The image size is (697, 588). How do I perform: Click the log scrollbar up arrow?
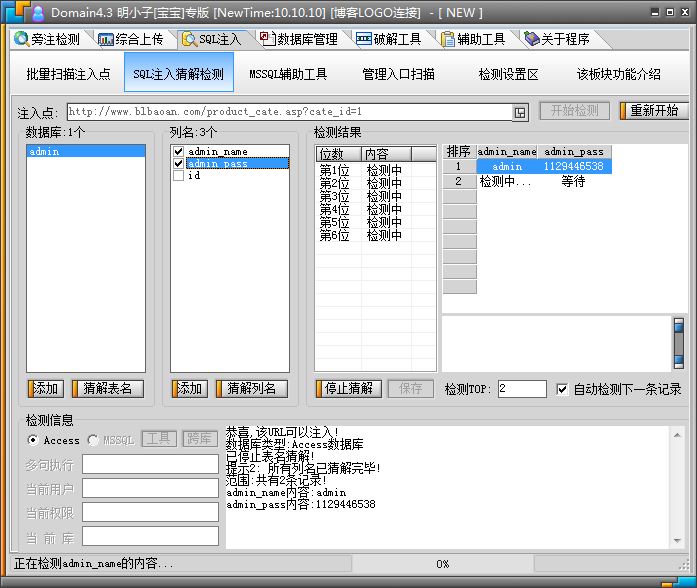[x=677, y=435]
